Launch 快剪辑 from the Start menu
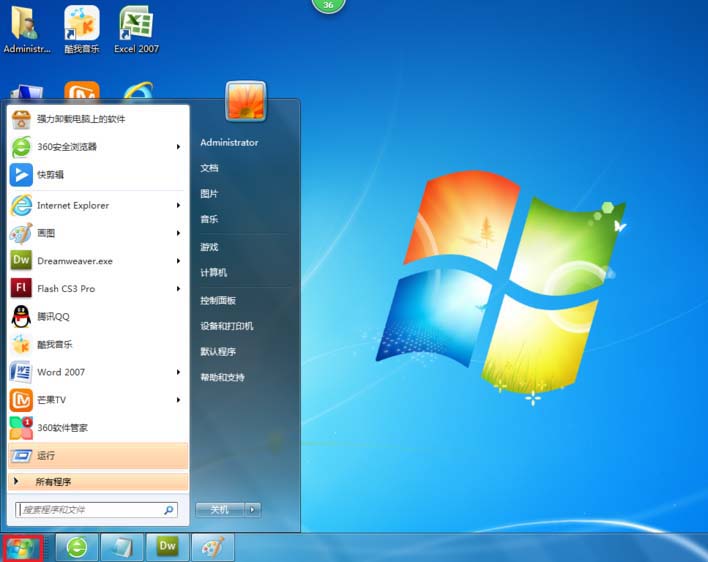Viewport: 708px width, 562px height. pyautogui.click(x=98, y=175)
